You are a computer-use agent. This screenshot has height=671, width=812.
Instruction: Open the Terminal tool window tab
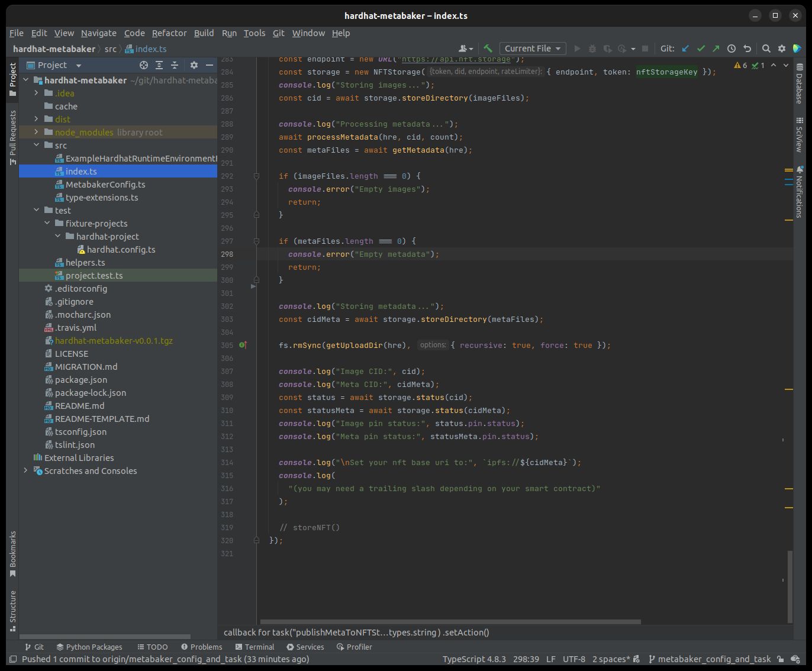click(254, 647)
